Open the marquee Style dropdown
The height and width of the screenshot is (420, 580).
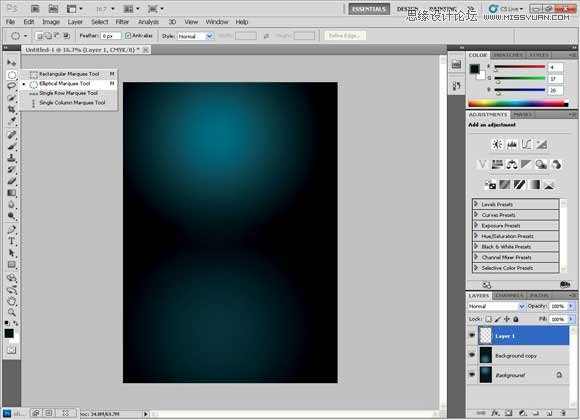tap(195, 36)
